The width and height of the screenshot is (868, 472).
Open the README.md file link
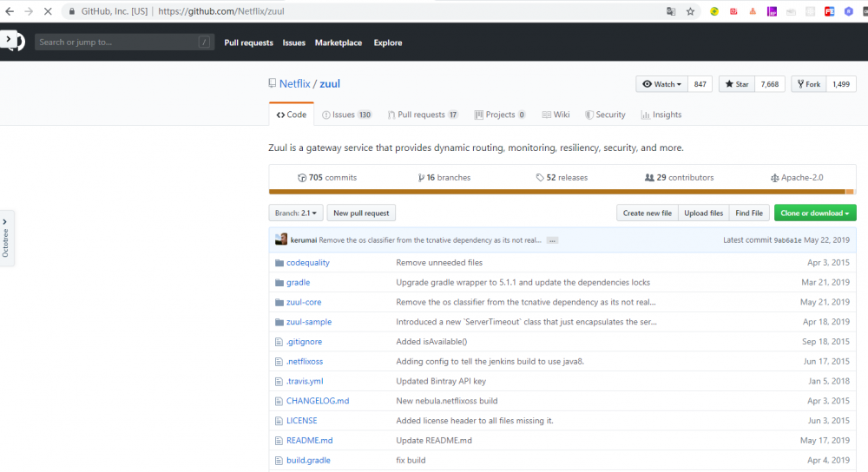tap(309, 441)
